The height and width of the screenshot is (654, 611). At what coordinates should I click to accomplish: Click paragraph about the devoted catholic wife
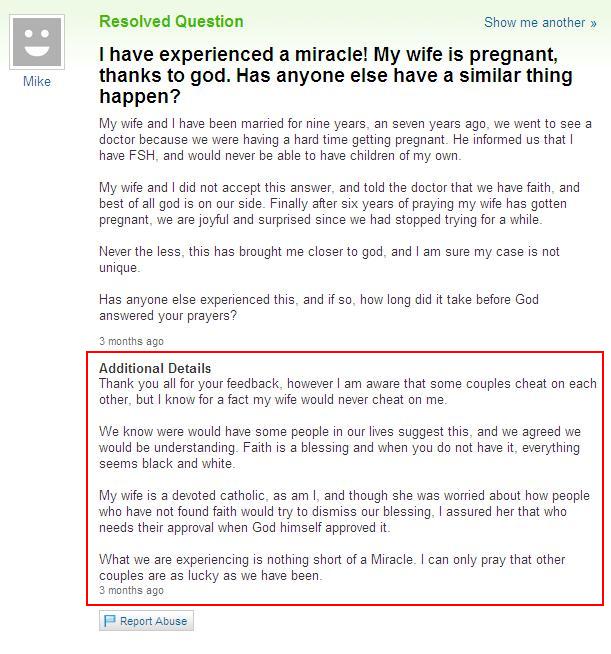pyautogui.click(x=344, y=511)
